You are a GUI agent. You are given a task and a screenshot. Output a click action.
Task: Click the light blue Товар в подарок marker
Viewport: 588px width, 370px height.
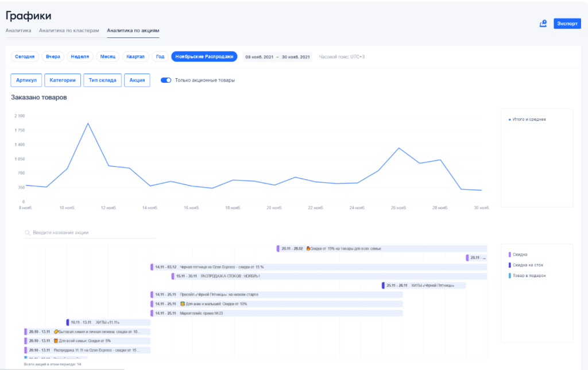click(x=509, y=275)
